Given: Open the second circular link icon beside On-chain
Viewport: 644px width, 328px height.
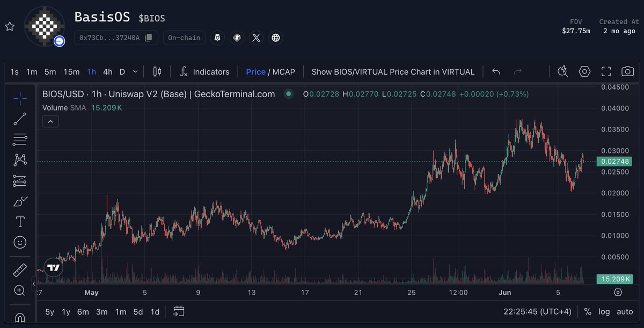Looking at the screenshot, I should pos(237,38).
